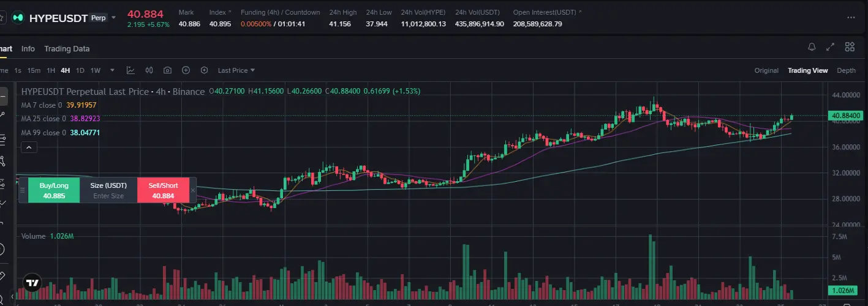Select the 1H time interval

(51, 70)
